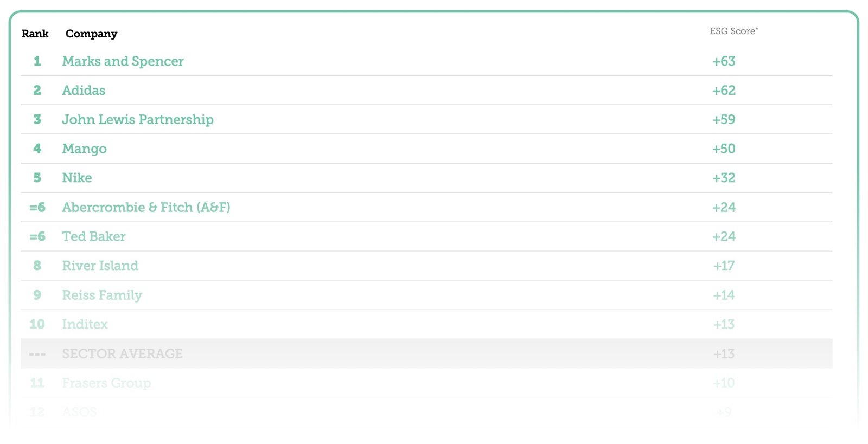This screenshot has height=444, width=868.
Task: Click the Adidas company name
Action: tap(84, 91)
